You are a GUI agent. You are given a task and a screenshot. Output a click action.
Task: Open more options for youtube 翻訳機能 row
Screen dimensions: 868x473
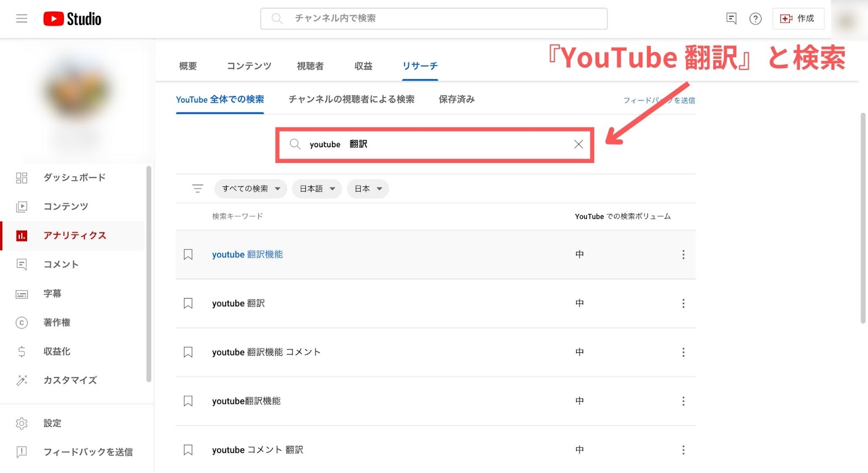[683, 254]
